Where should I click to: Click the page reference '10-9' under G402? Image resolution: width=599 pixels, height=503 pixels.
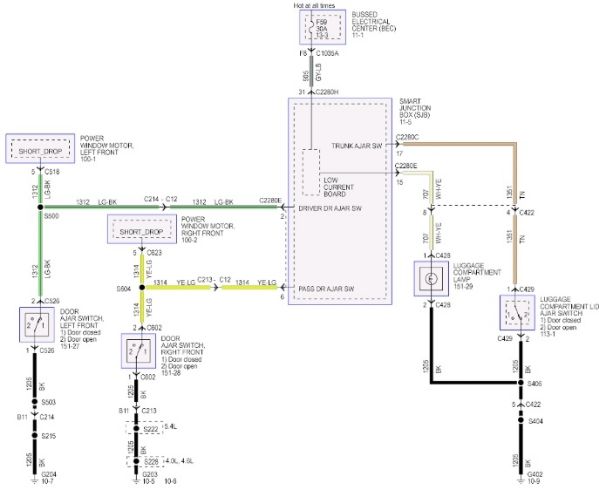534,481
